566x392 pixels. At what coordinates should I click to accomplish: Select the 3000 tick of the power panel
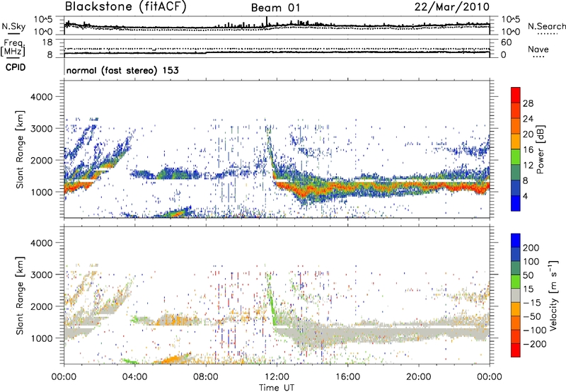pyautogui.click(x=41, y=129)
